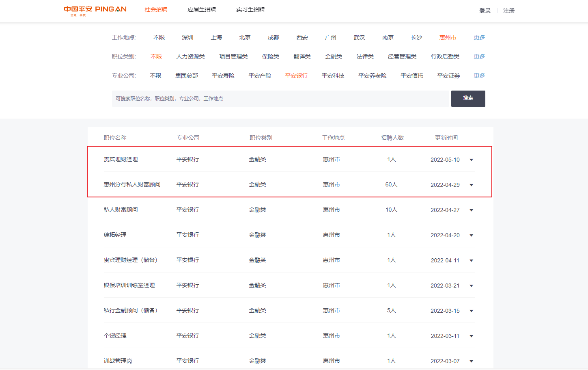Click the 注册 link
Image resolution: width=588 pixels, height=370 pixels.
509,11
